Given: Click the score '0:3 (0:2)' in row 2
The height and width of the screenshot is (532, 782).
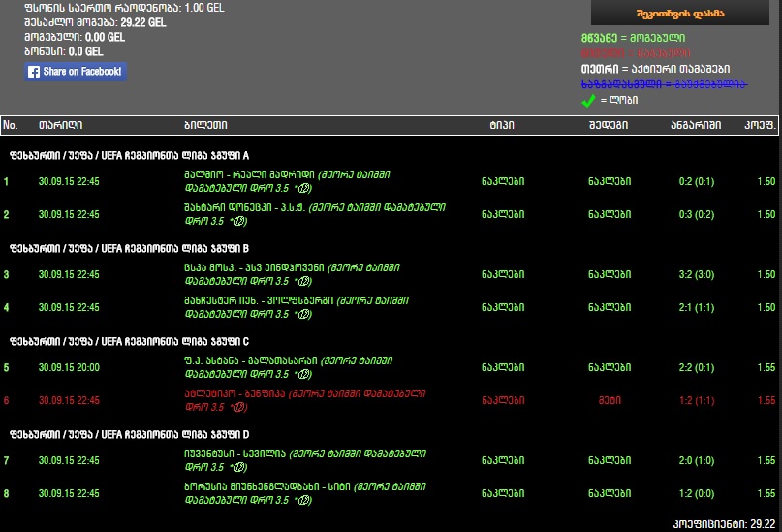Looking at the screenshot, I should pos(696,215).
